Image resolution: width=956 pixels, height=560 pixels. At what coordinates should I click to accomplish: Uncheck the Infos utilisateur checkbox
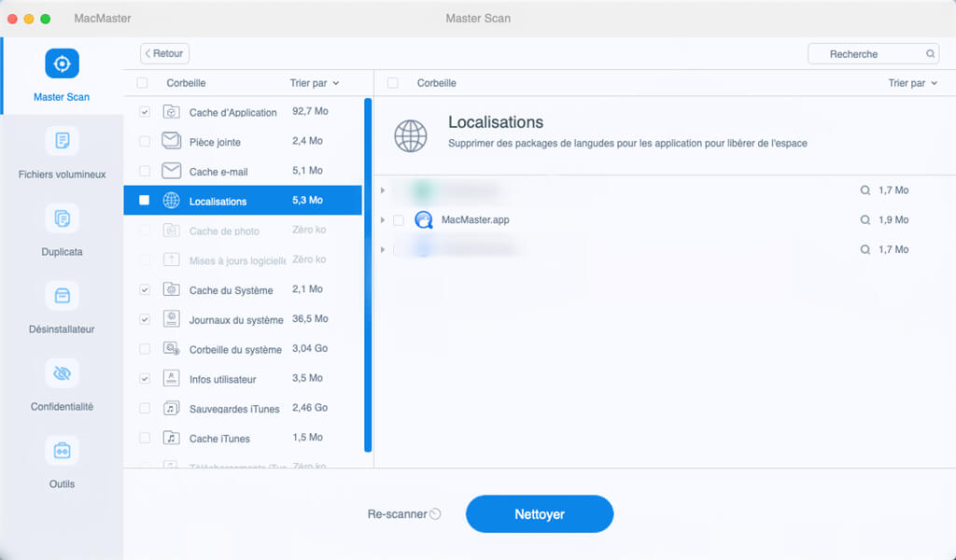pos(145,378)
